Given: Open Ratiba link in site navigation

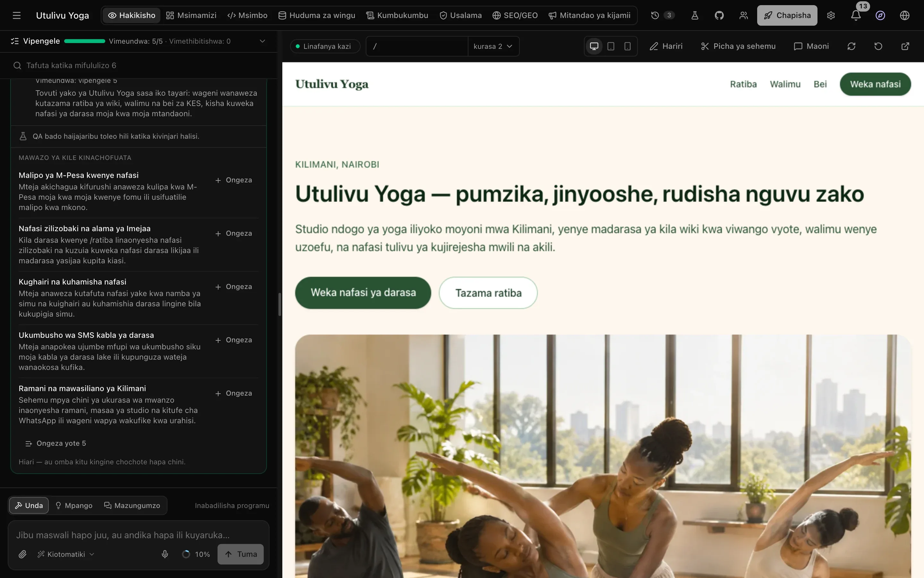Looking at the screenshot, I should pyautogui.click(x=743, y=84).
